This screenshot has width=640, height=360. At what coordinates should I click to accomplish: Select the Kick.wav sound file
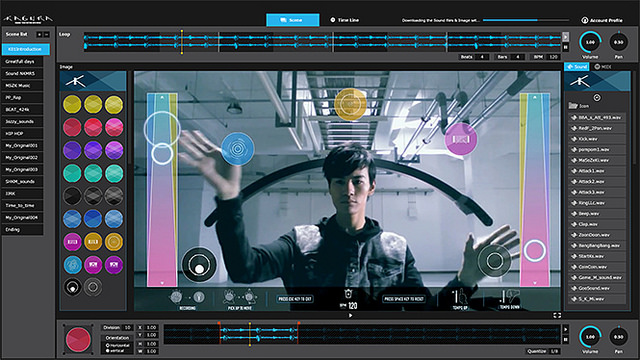597,139
